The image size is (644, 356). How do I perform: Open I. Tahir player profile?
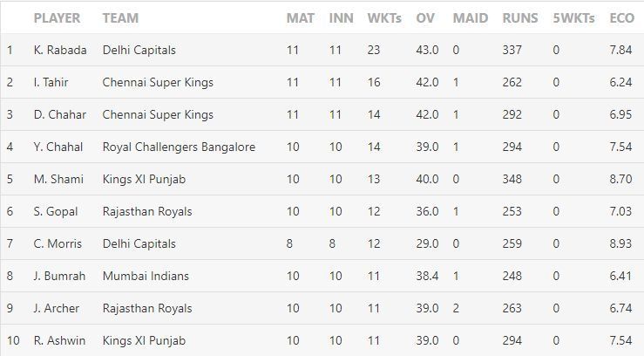point(51,83)
